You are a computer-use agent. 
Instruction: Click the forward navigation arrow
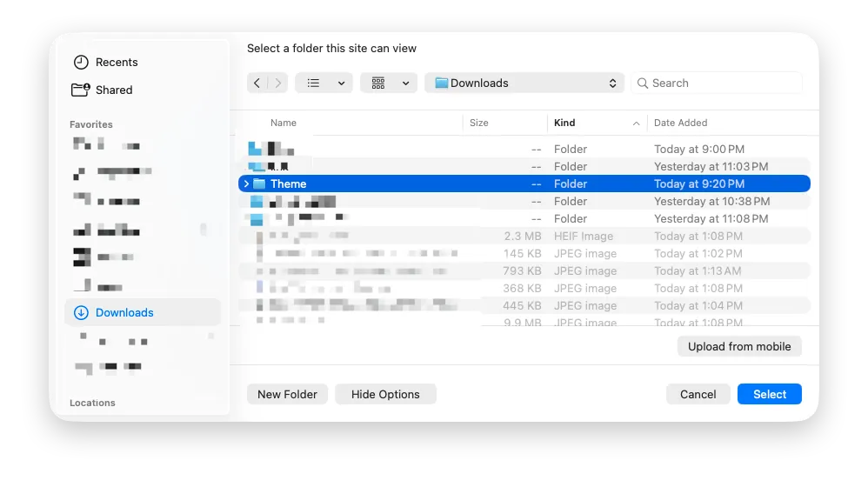(x=278, y=83)
